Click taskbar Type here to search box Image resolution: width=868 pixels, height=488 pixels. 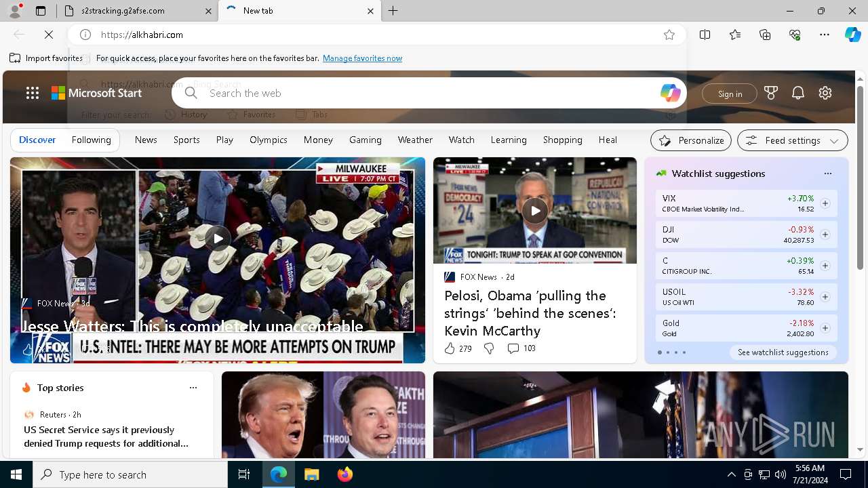tap(130, 474)
